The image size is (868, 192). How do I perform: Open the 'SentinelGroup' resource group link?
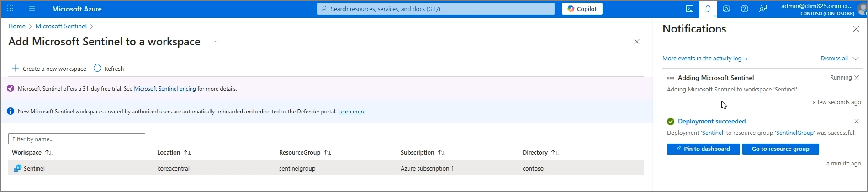(x=795, y=133)
